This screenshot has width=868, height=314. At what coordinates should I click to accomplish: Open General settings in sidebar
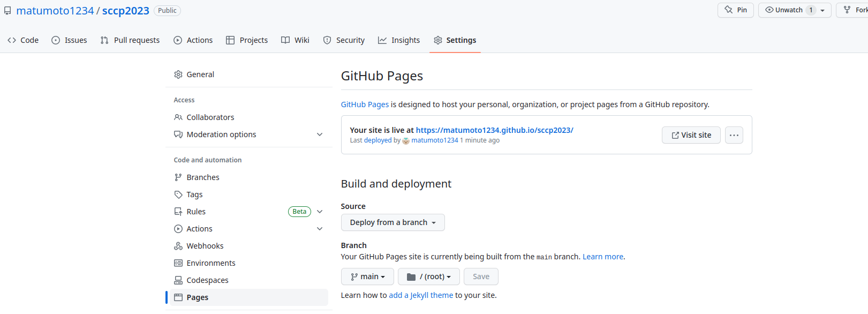pyautogui.click(x=249, y=74)
